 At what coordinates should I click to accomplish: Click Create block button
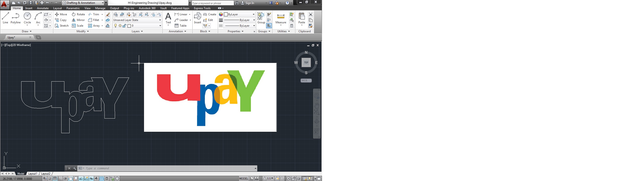click(x=210, y=14)
